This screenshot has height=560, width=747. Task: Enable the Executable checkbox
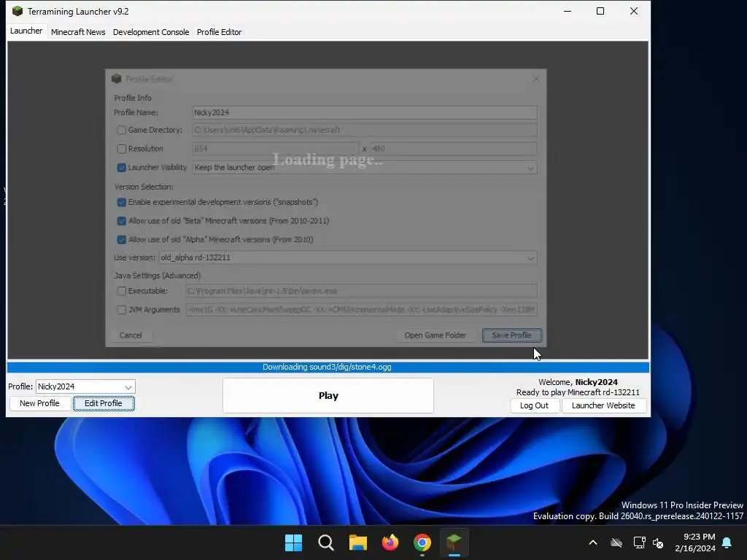(x=122, y=291)
